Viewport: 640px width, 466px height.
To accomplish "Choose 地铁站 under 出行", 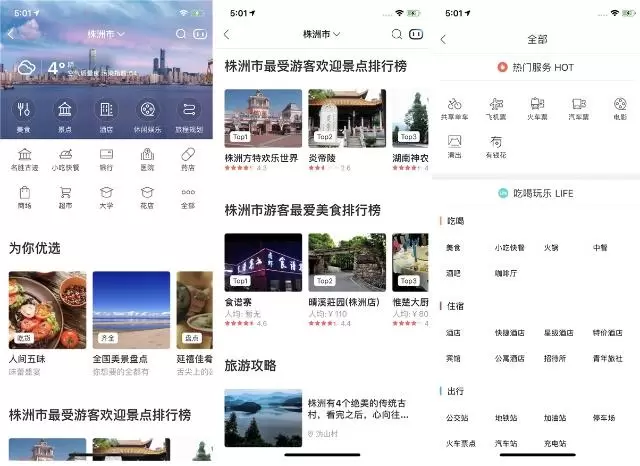I will click(506, 417).
